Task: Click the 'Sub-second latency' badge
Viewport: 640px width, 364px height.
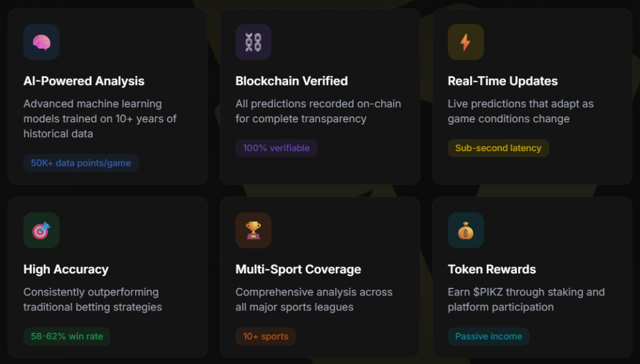Action: pos(498,148)
